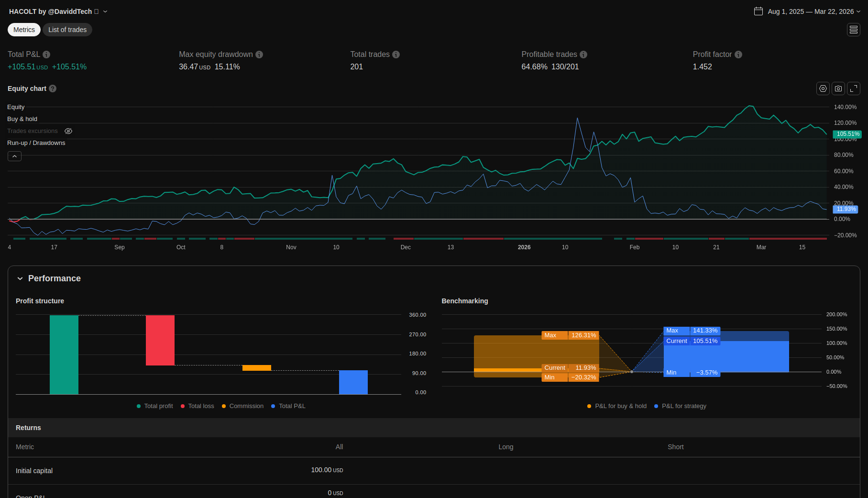This screenshot has width=868, height=498.
Task: Expand equity chart to fullscreen
Action: coord(854,89)
